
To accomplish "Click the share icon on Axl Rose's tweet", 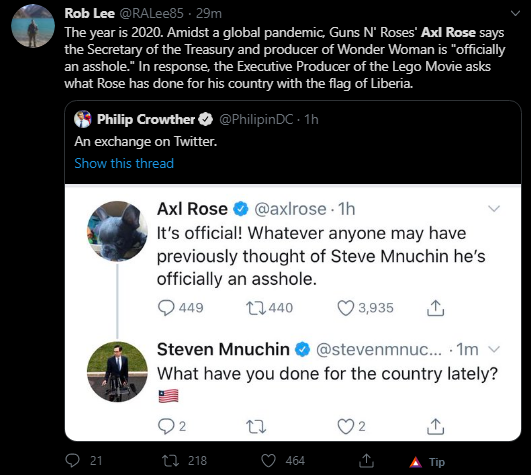I will [435, 308].
